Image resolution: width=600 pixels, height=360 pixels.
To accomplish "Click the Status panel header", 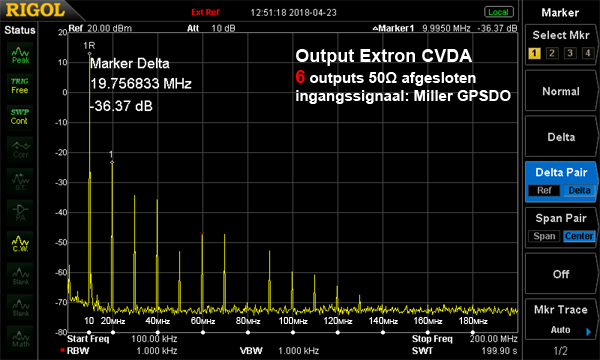I will tap(20, 30).
